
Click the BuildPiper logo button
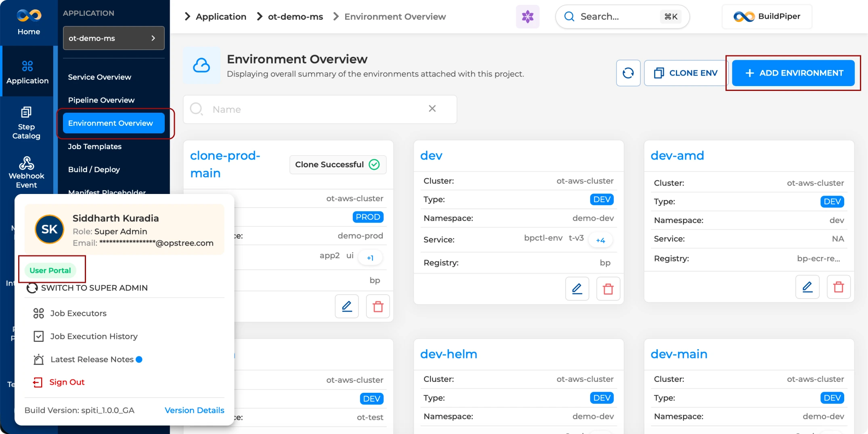[767, 17]
